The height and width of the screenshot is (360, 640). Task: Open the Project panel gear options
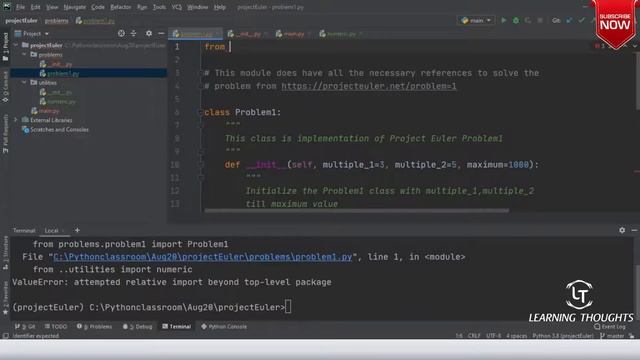coord(149,33)
